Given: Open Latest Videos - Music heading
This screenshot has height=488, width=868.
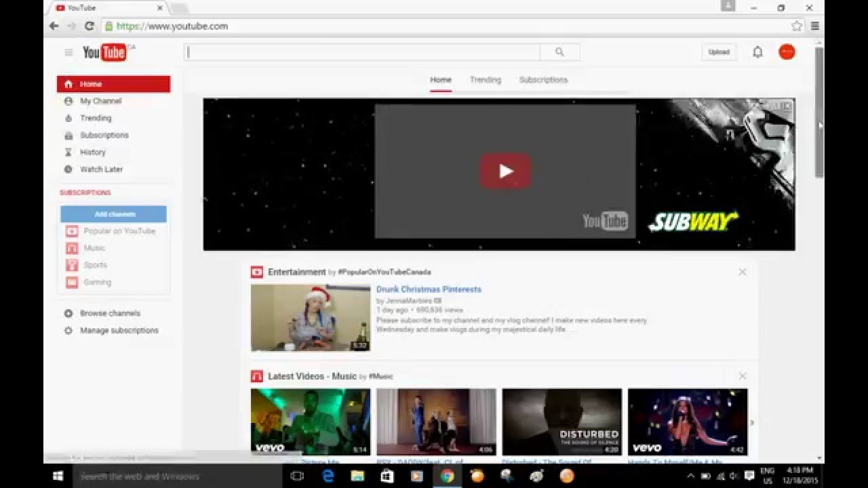Looking at the screenshot, I should (312, 376).
